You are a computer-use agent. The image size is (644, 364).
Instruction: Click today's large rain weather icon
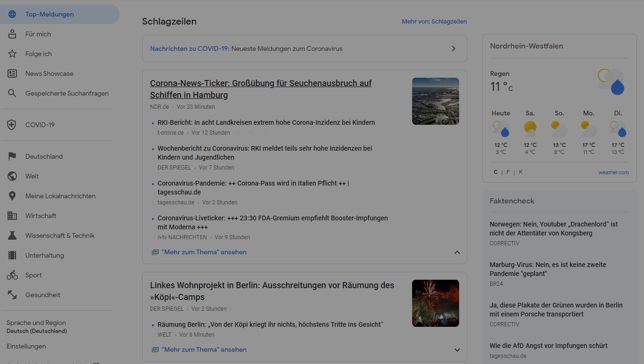coord(611,82)
